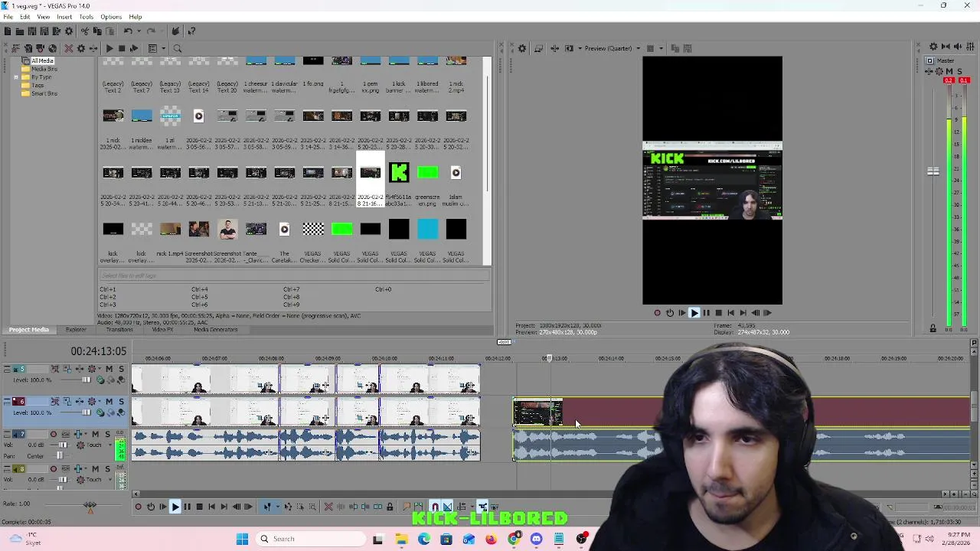Mute audio track 7
This screenshot has width=980, height=551.
[x=96, y=434]
